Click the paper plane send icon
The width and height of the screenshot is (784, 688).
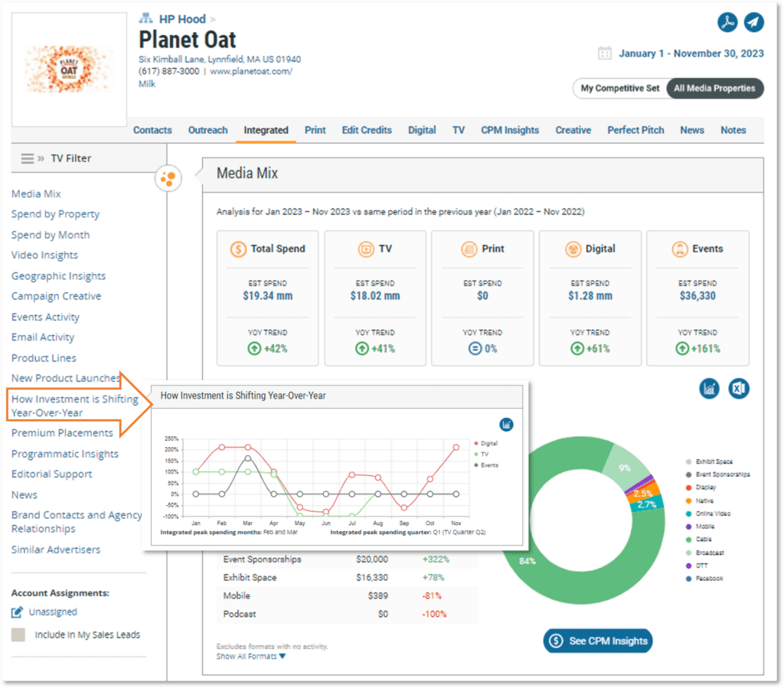(753, 22)
